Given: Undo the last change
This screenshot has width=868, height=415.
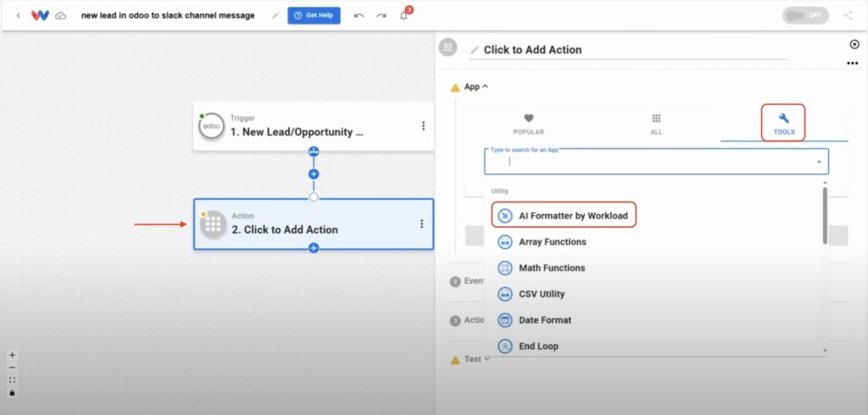Looking at the screenshot, I should pyautogui.click(x=359, y=15).
